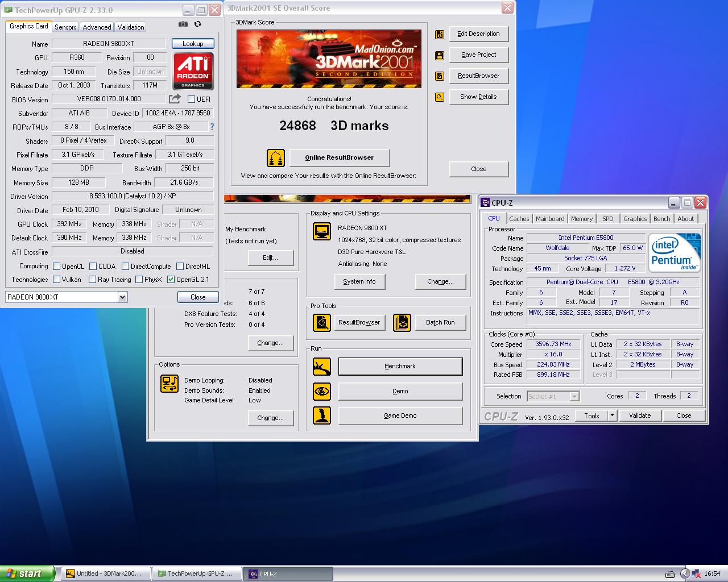
Task: Click the ATI Radeon logo
Action: tap(193, 71)
